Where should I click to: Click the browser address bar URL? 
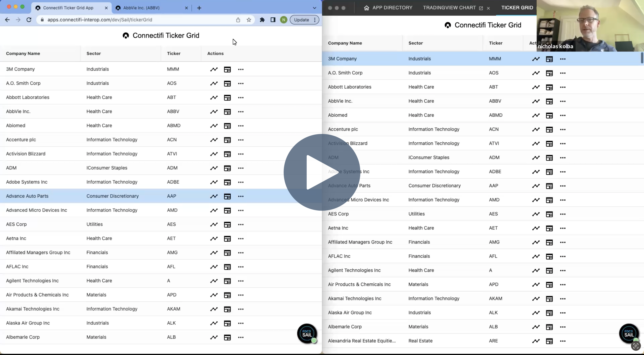click(x=100, y=20)
